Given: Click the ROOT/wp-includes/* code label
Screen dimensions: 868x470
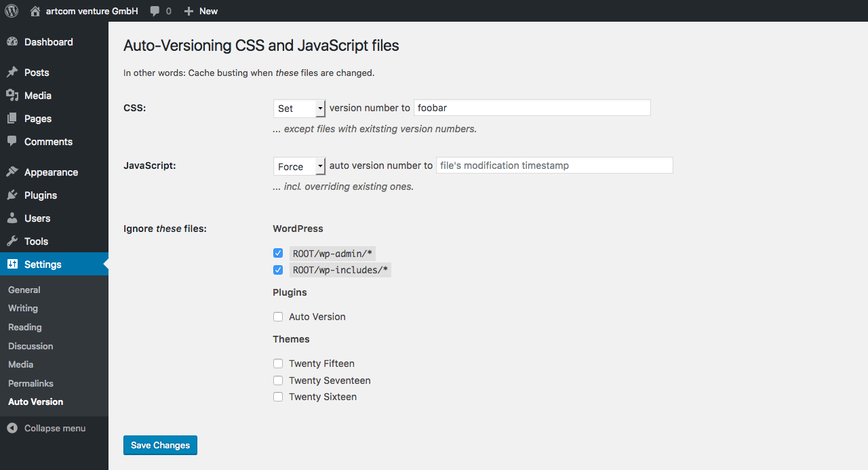Looking at the screenshot, I should pos(340,270).
